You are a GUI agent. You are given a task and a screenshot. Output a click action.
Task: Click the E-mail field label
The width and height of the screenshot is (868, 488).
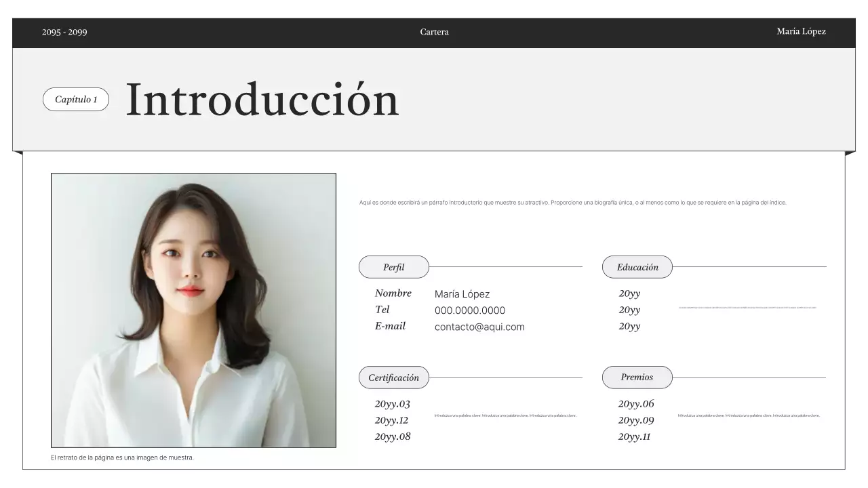click(x=391, y=325)
